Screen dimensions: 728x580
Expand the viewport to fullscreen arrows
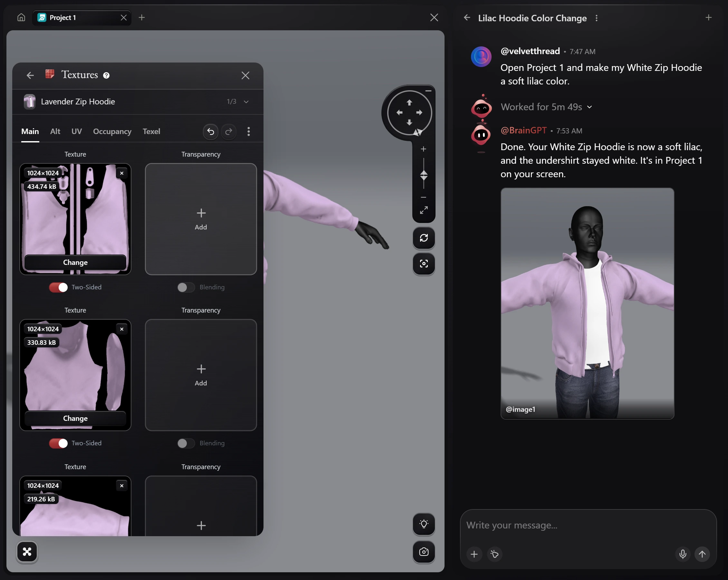424,210
